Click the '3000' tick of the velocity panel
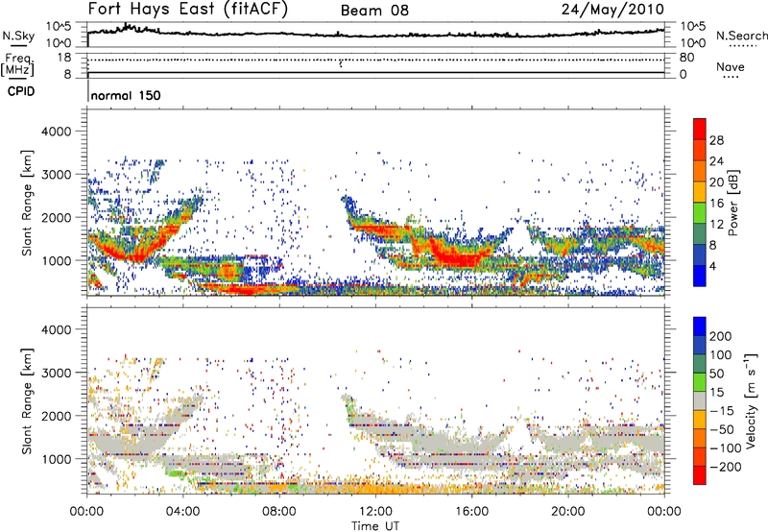This screenshot has width=768, height=532. [x=56, y=373]
